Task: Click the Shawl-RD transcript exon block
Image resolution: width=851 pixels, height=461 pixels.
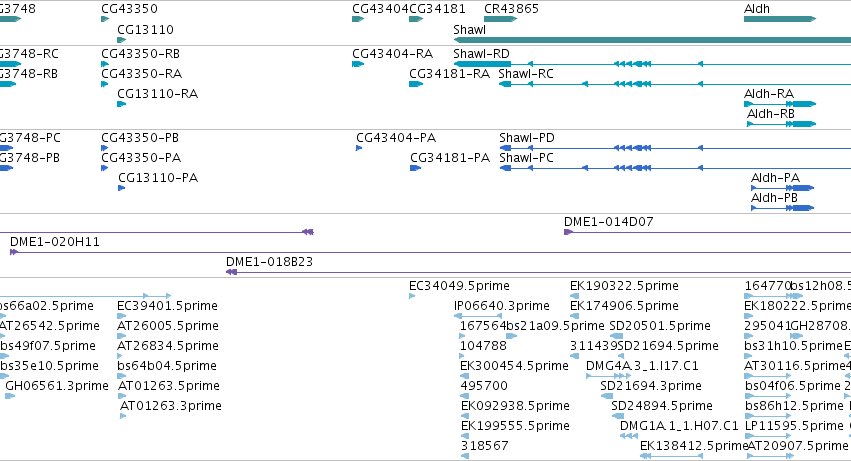Action: pyautogui.click(x=482, y=64)
